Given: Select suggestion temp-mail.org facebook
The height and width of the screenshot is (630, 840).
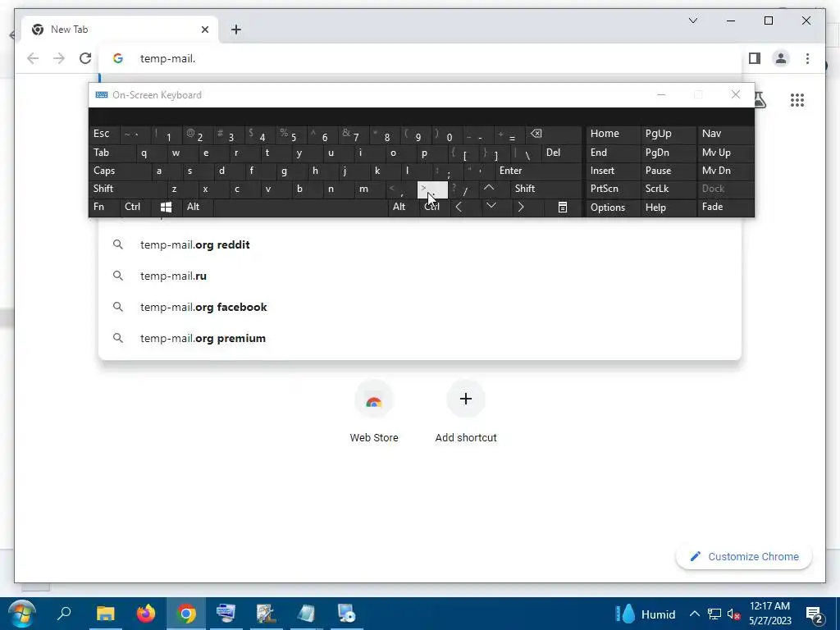Looking at the screenshot, I should (420, 307).
